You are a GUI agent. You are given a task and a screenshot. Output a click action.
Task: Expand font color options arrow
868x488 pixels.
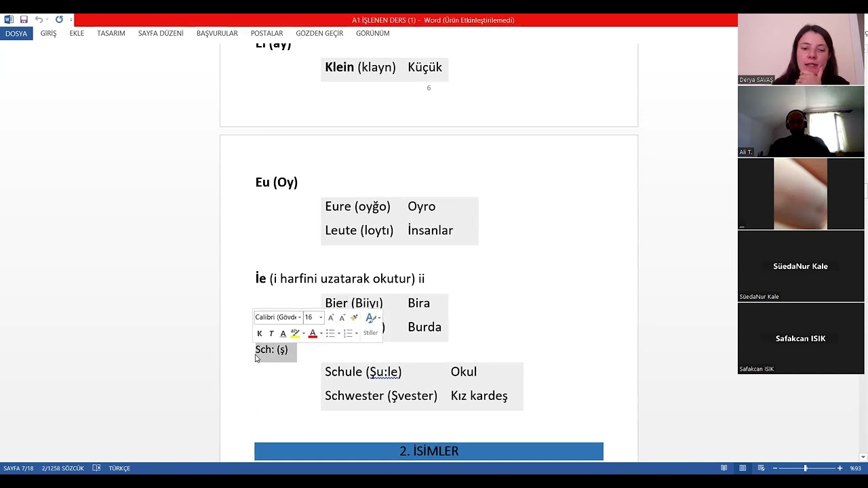[x=321, y=333]
